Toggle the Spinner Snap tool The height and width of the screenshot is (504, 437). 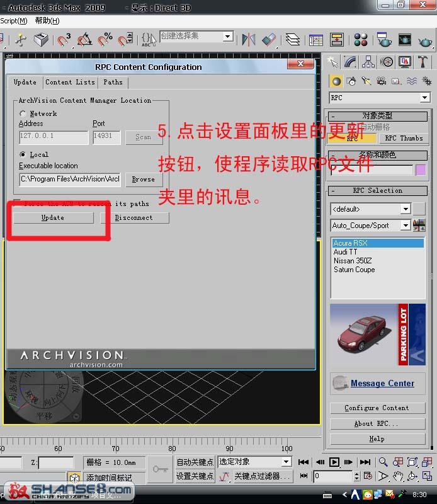click(125, 40)
